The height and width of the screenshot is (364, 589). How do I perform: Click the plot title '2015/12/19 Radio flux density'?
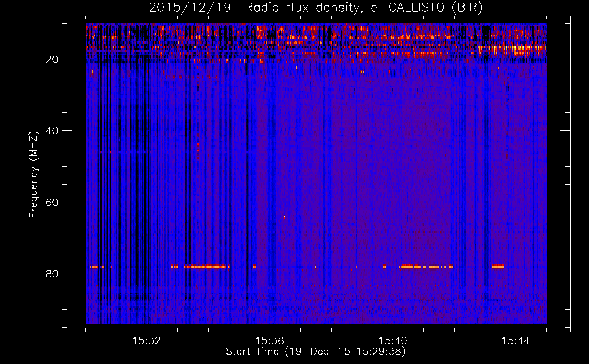pos(316,7)
